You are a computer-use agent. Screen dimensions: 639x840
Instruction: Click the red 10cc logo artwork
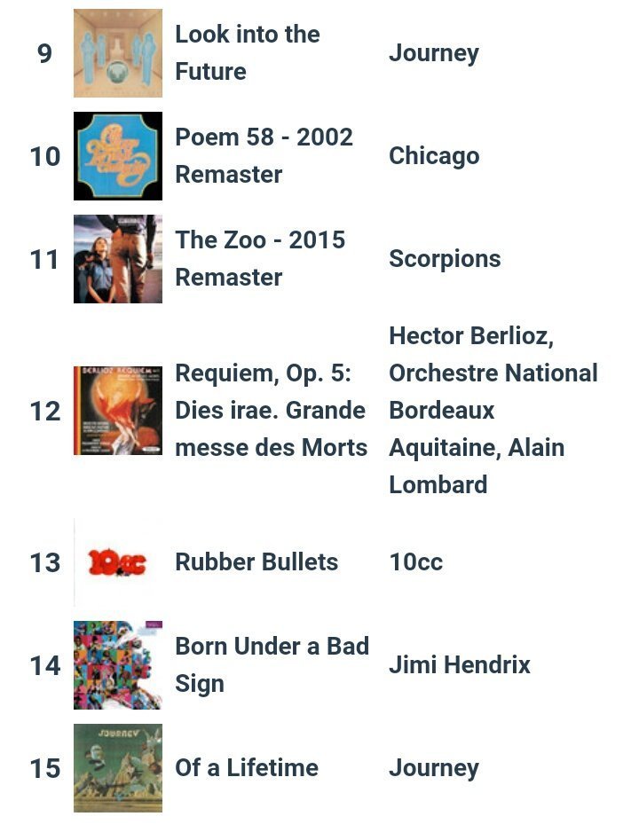pos(118,562)
